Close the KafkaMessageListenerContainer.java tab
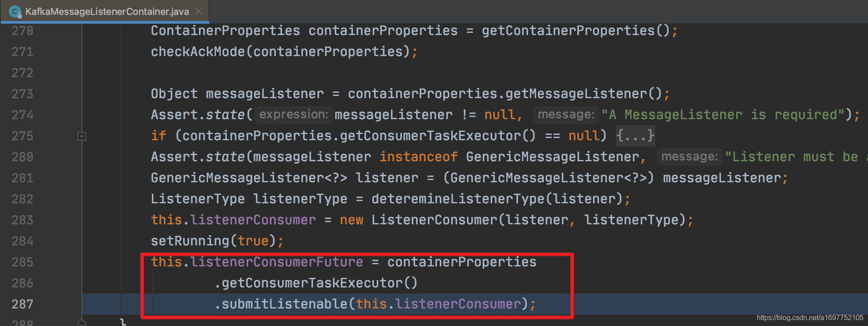 [199, 11]
